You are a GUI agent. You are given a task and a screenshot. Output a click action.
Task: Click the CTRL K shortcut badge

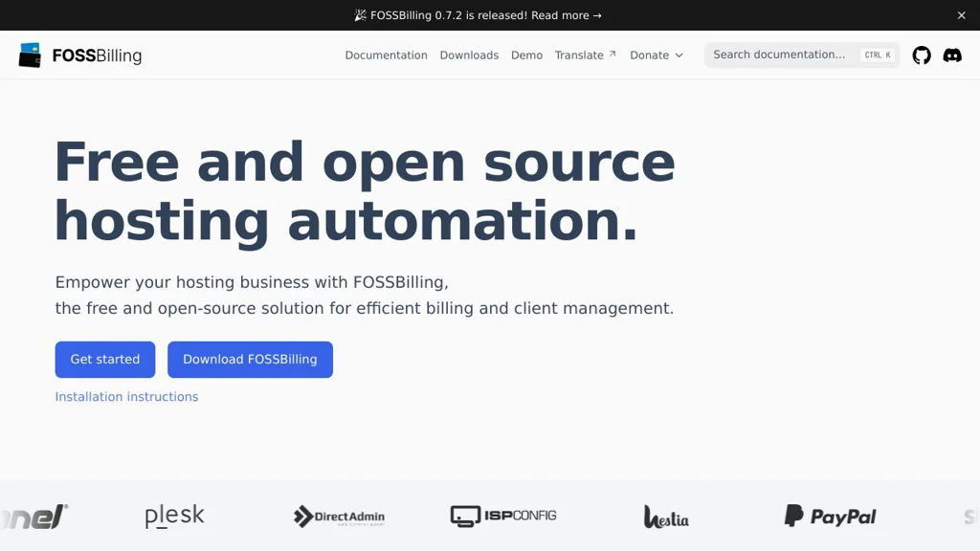pos(878,55)
